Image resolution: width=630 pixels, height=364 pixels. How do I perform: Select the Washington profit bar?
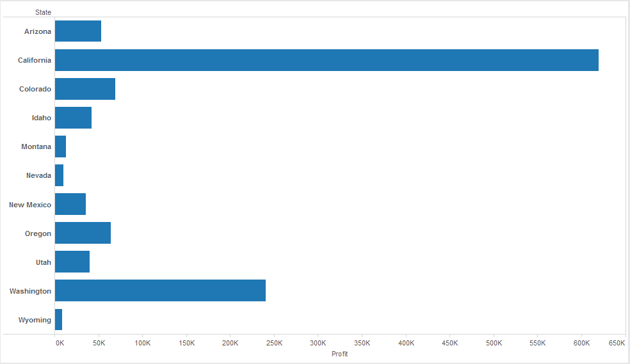160,290
